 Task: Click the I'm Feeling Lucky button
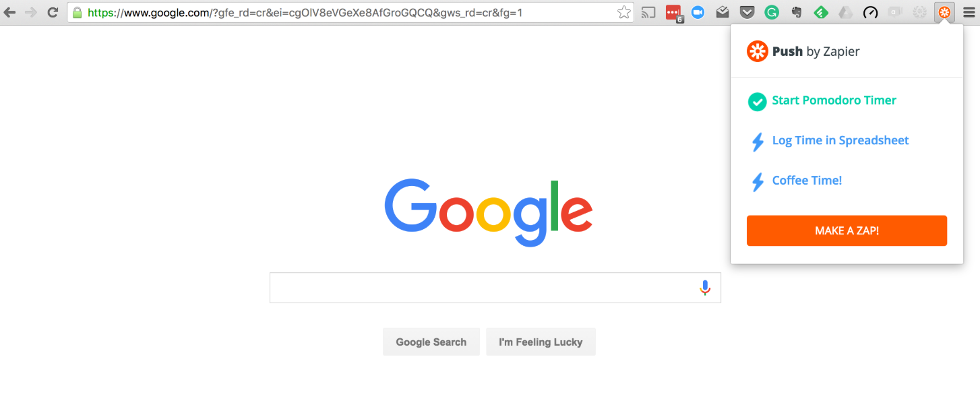pos(541,342)
